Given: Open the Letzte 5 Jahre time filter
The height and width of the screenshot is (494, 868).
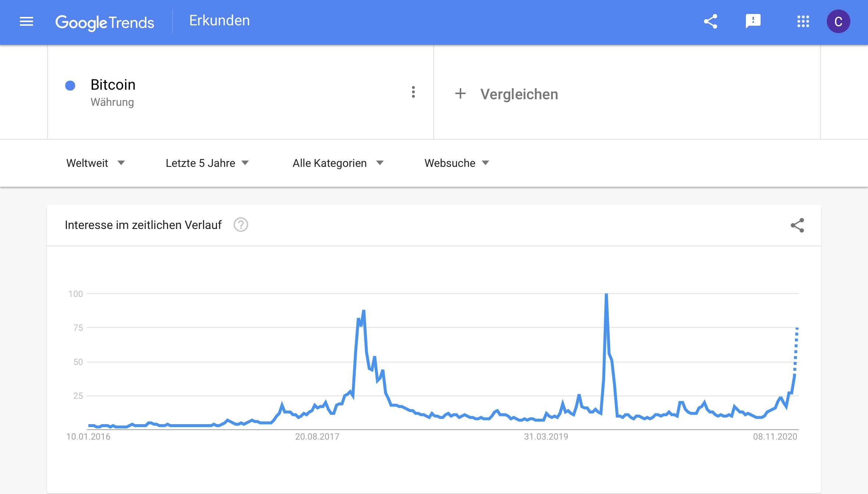Looking at the screenshot, I should point(207,163).
